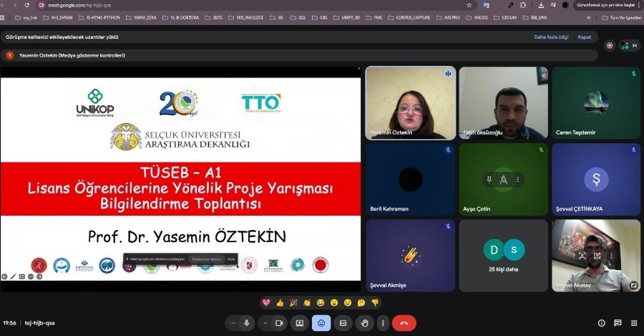Open the chat panel

click(617, 323)
